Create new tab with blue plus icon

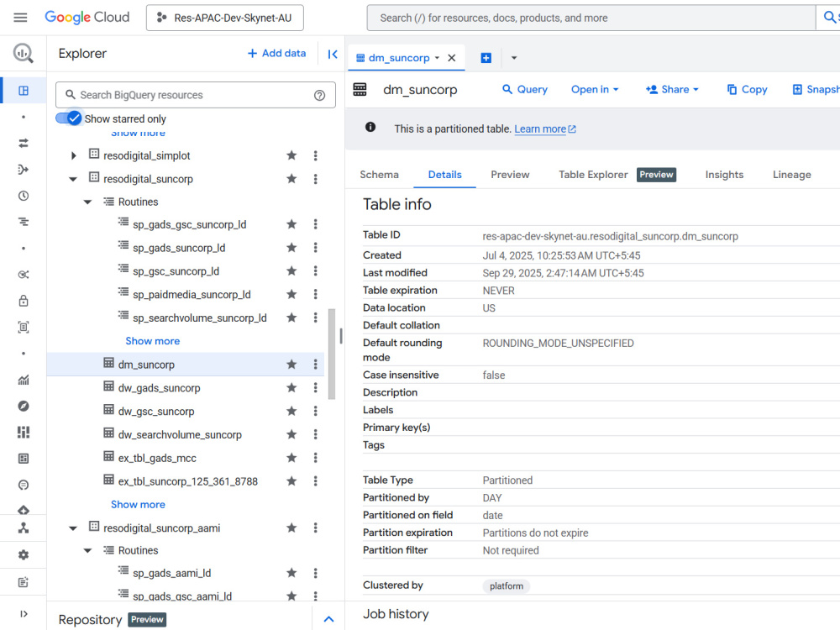coord(486,58)
